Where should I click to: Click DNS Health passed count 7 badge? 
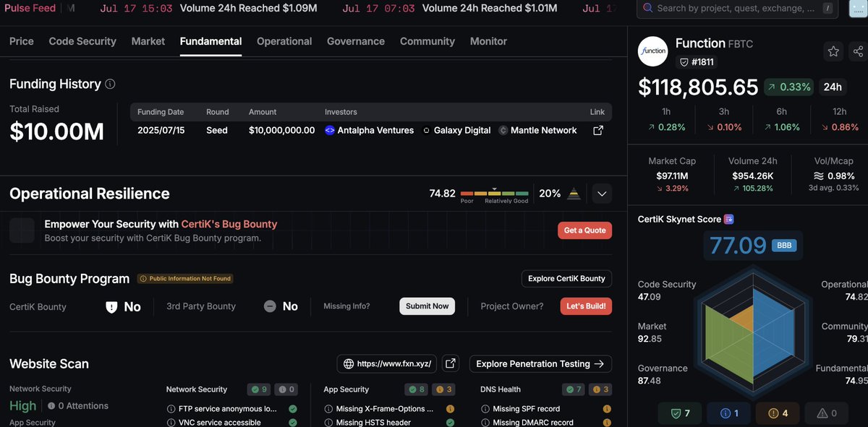coord(573,389)
